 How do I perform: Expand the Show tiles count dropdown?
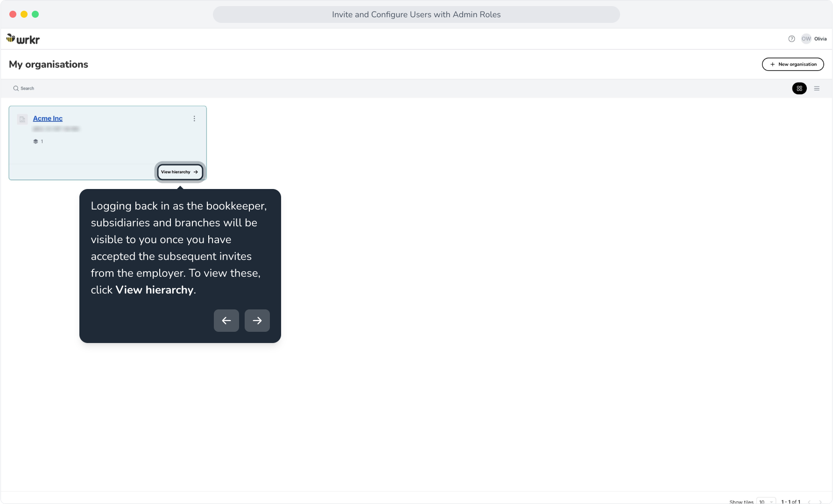pos(766,502)
